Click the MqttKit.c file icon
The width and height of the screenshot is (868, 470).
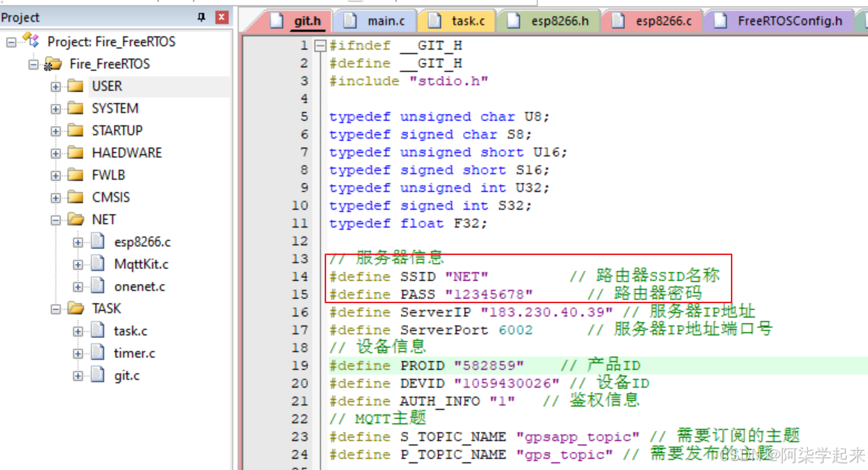click(98, 264)
